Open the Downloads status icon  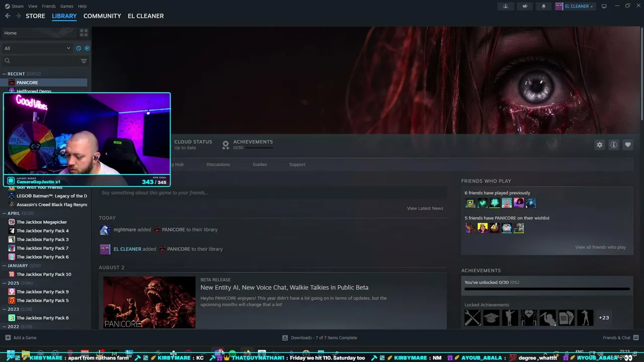coord(285,338)
